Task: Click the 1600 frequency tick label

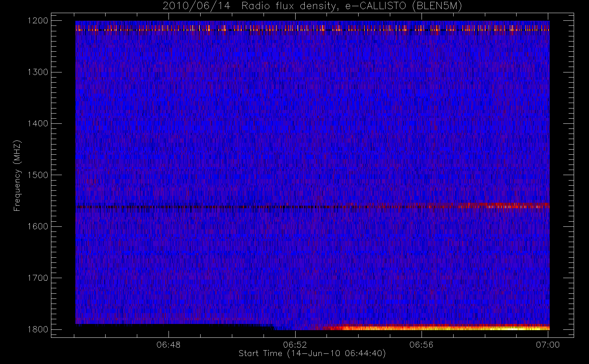Action: point(38,226)
